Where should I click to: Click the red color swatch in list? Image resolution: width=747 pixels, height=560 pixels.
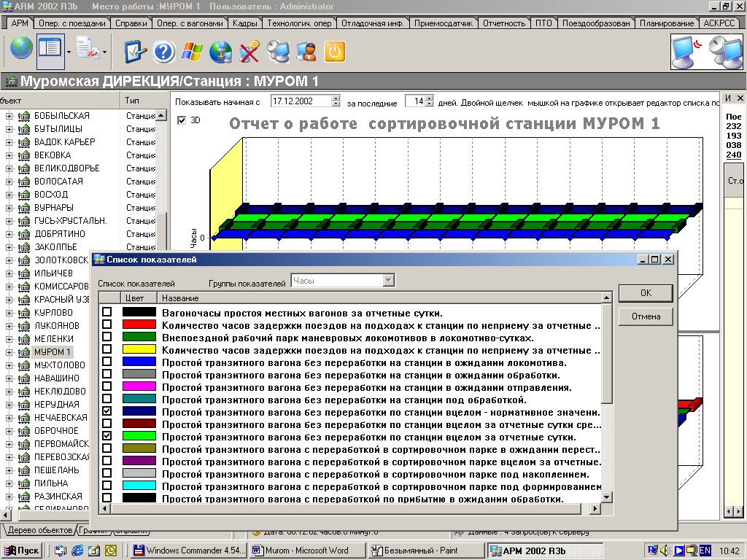tap(139, 324)
